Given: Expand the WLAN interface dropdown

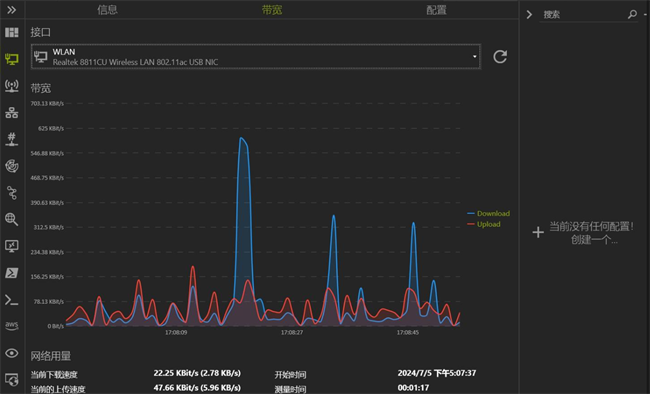Looking at the screenshot, I should pos(256,56).
